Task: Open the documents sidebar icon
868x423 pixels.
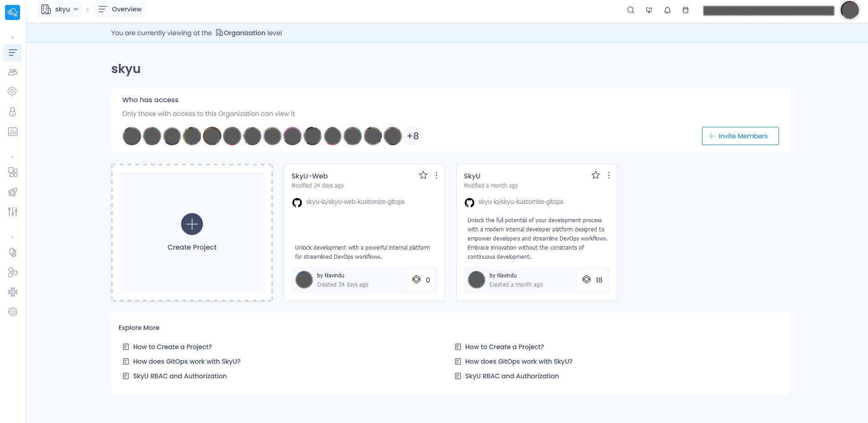Action: [x=13, y=252]
